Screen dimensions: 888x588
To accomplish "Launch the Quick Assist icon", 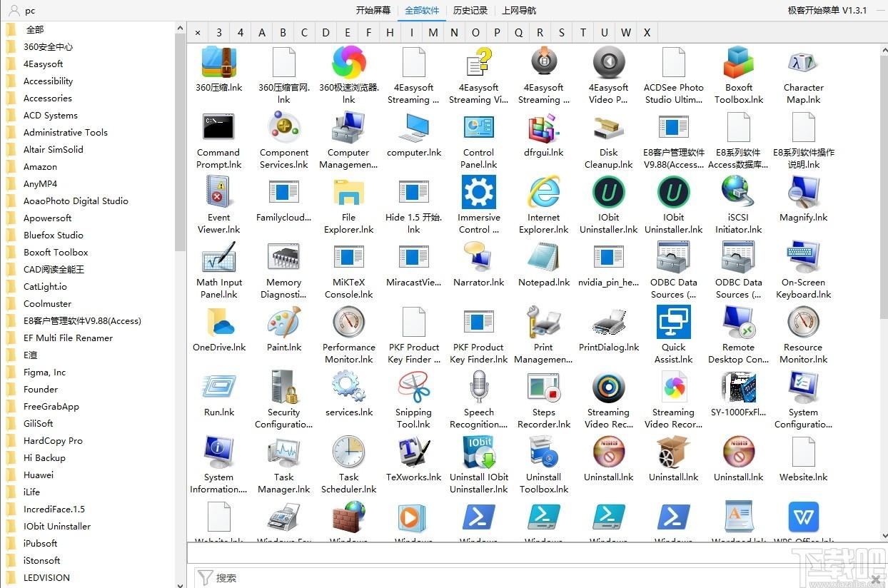I will [x=673, y=322].
